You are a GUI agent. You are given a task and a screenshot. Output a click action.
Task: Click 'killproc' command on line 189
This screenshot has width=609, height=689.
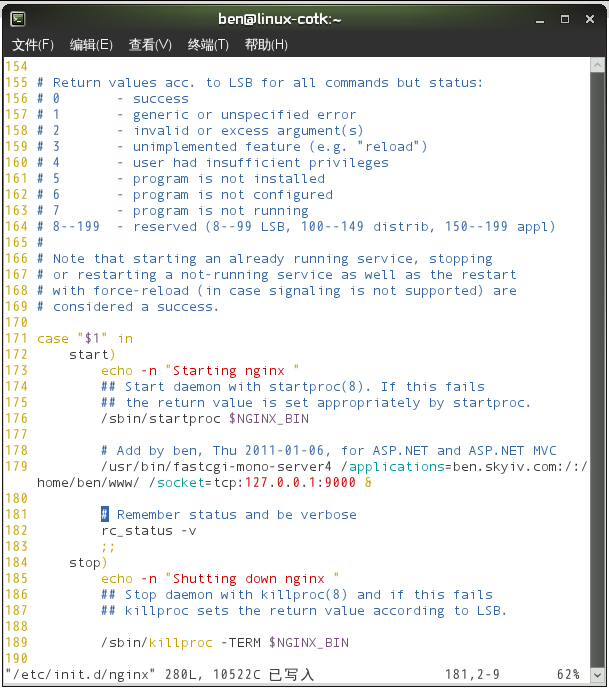coord(181,643)
